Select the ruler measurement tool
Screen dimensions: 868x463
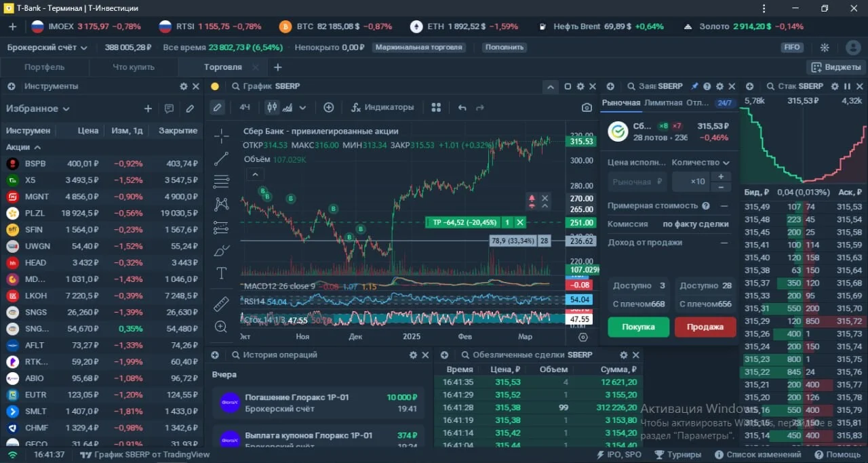(221, 304)
